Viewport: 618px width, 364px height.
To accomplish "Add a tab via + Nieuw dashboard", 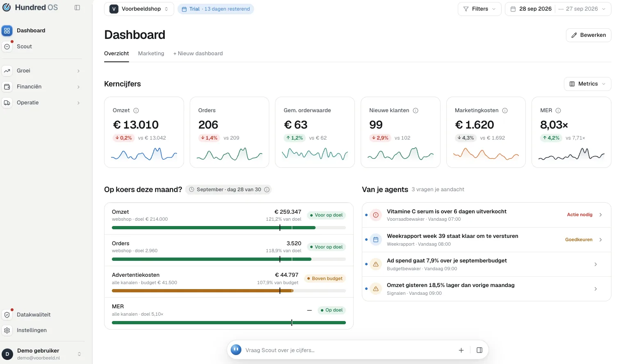I will click(198, 54).
